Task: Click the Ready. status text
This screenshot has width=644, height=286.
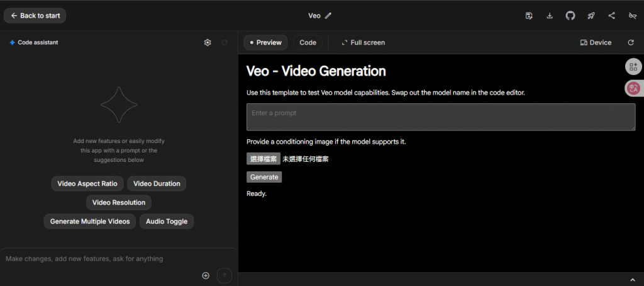Action: (x=257, y=193)
